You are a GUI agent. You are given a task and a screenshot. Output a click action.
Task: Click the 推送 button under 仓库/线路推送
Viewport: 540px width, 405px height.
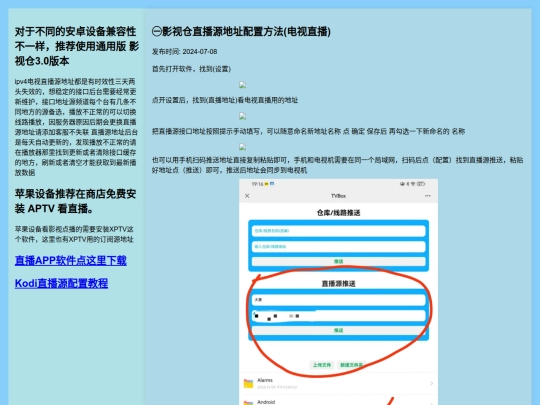339,261
